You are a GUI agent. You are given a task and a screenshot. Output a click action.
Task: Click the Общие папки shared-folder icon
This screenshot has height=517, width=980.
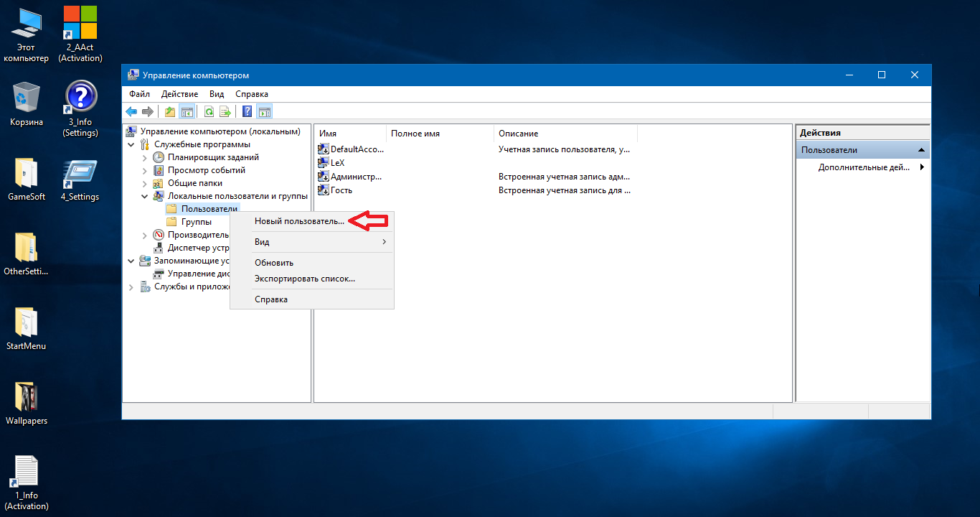pos(159,183)
